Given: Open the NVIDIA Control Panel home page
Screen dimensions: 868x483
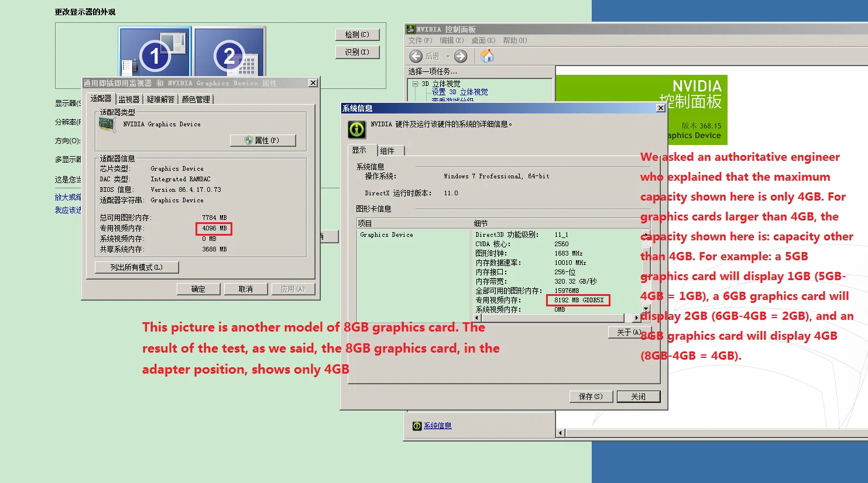Looking at the screenshot, I should tap(487, 56).
